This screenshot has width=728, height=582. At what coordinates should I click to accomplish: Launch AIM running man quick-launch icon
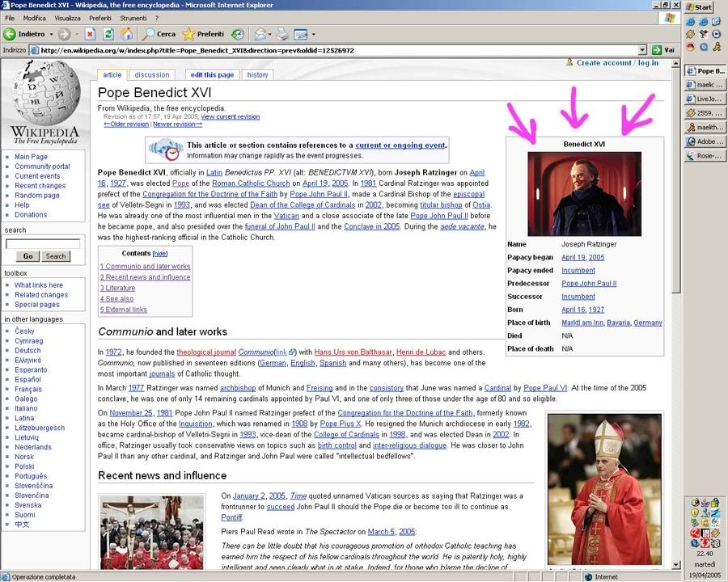coord(717,46)
